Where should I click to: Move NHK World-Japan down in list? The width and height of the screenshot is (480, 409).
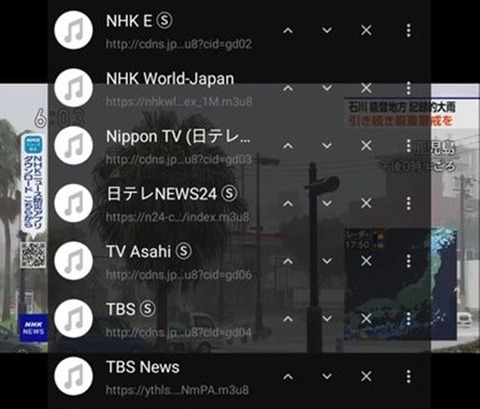pos(327,88)
